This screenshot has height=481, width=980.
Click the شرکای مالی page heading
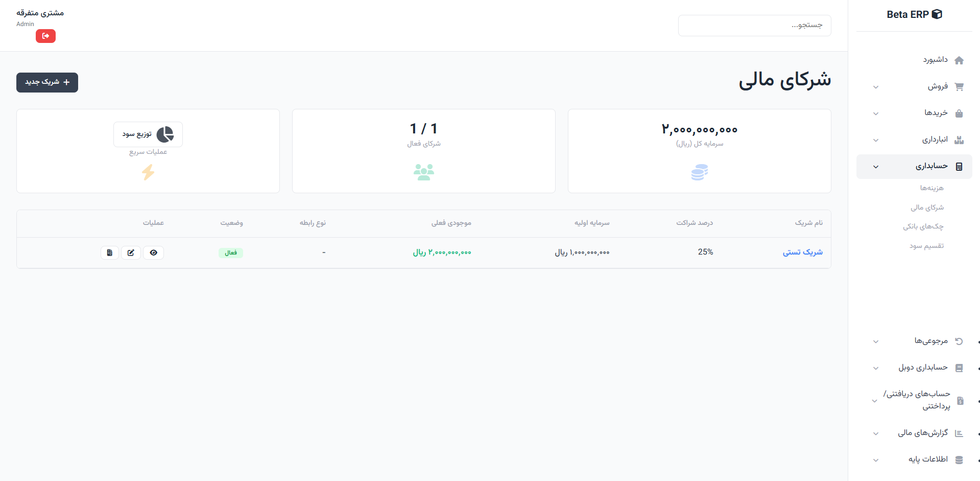784,80
